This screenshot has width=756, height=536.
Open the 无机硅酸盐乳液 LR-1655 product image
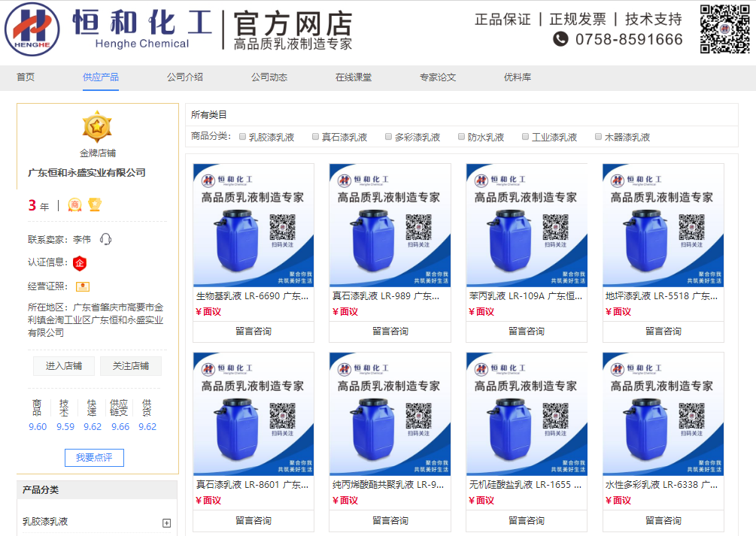click(527, 414)
